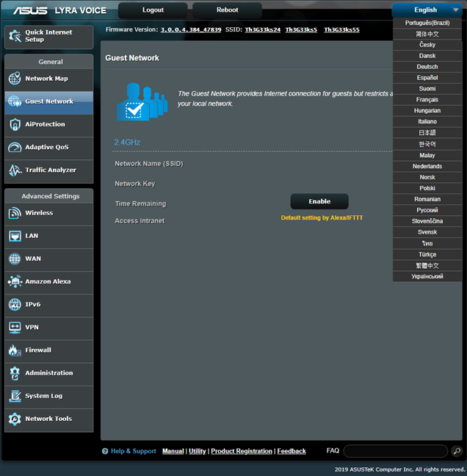This screenshot has height=476, width=467.
Task: Collapse the English language dropdown
Action: click(x=427, y=10)
